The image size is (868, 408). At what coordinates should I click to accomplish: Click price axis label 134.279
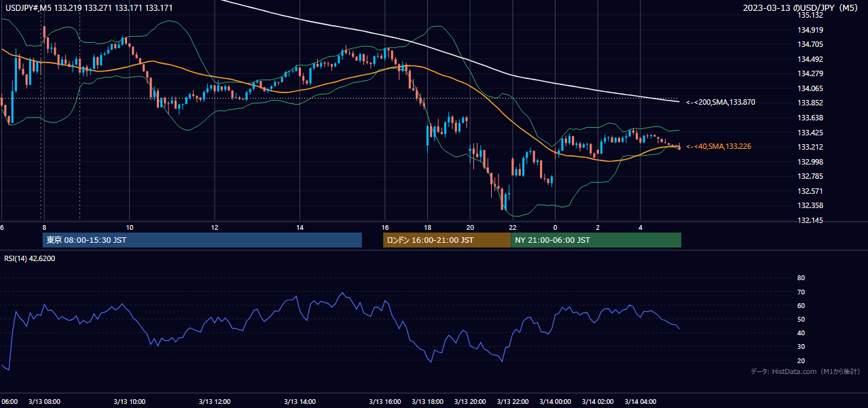tap(810, 73)
